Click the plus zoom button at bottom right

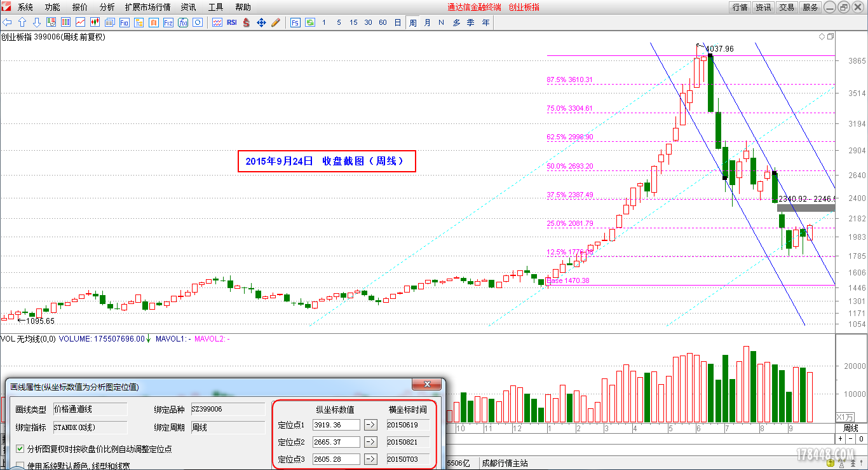pos(840,439)
